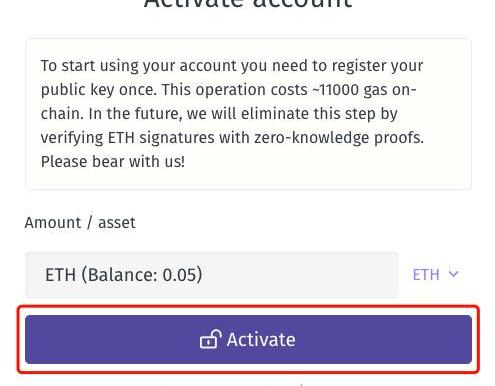Click the word 'Amount' in the field label
The image size is (495, 386).
point(53,223)
